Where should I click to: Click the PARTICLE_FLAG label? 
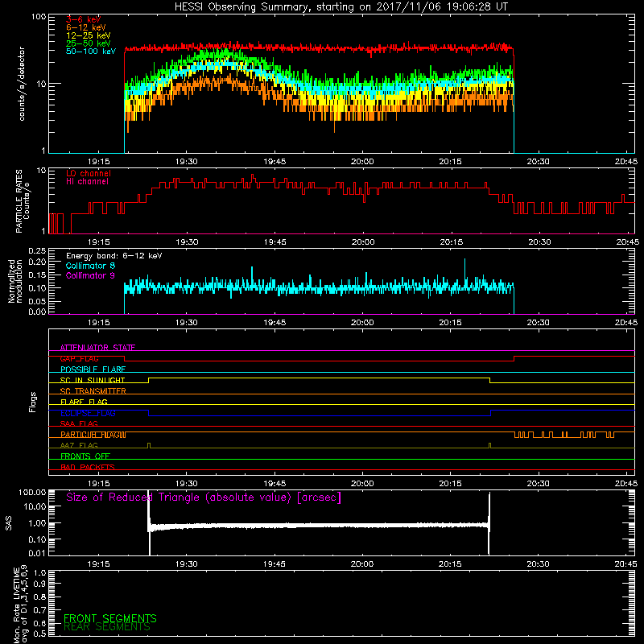click(x=93, y=435)
